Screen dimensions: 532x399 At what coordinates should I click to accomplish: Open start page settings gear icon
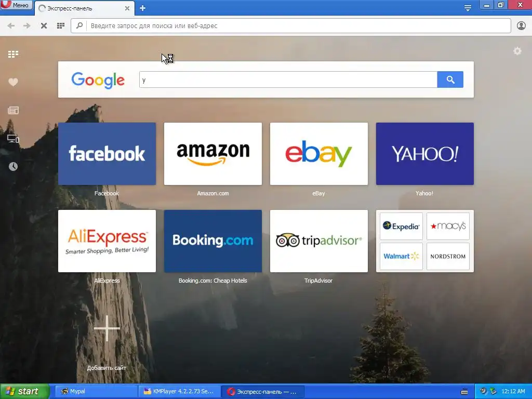point(517,51)
